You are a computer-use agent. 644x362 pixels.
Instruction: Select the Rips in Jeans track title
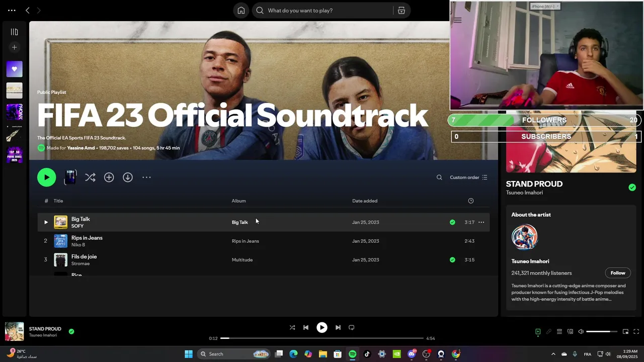(x=87, y=238)
